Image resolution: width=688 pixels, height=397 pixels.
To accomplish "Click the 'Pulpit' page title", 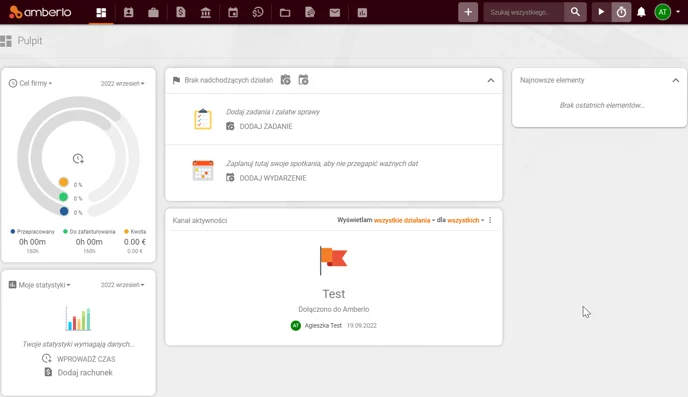I will coord(30,41).
